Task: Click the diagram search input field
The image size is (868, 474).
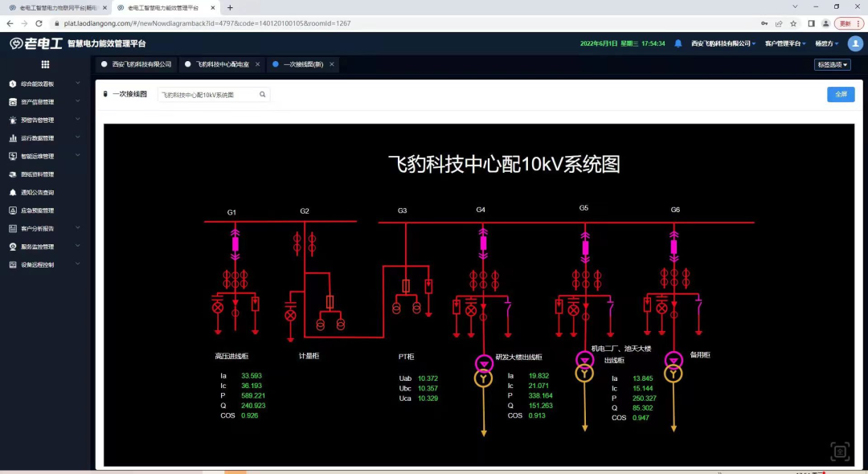Action: tap(214, 95)
